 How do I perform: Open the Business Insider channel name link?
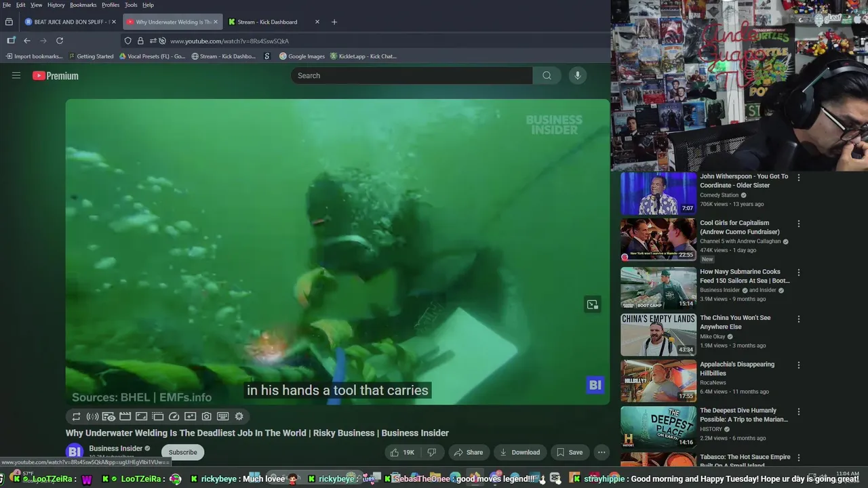pos(115,448)
